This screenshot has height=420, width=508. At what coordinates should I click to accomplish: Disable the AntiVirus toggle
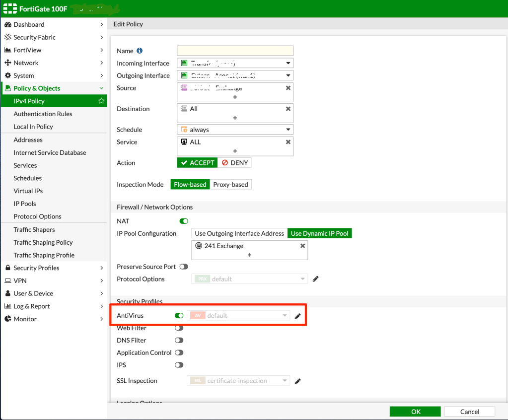pyautogui.click(x=179, y=316)
